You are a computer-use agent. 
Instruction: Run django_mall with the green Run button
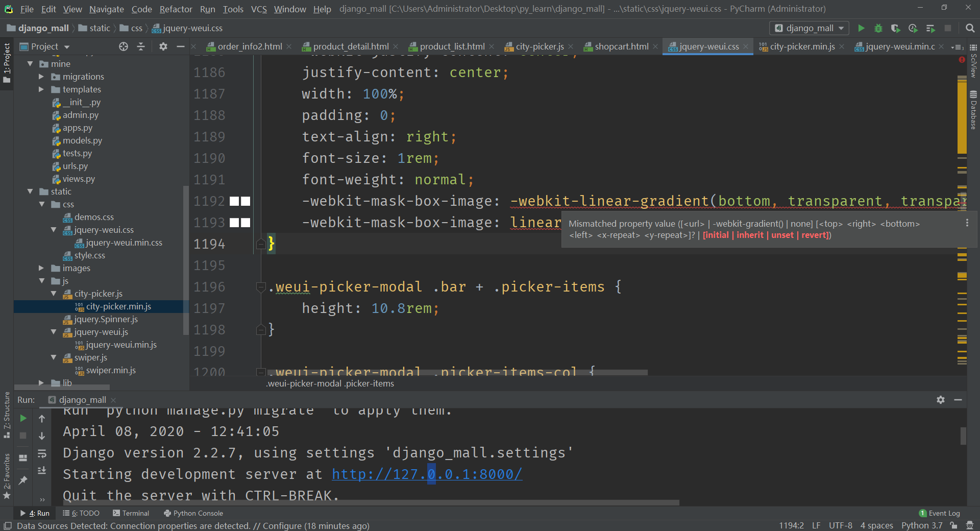click(x=861, y=29)
